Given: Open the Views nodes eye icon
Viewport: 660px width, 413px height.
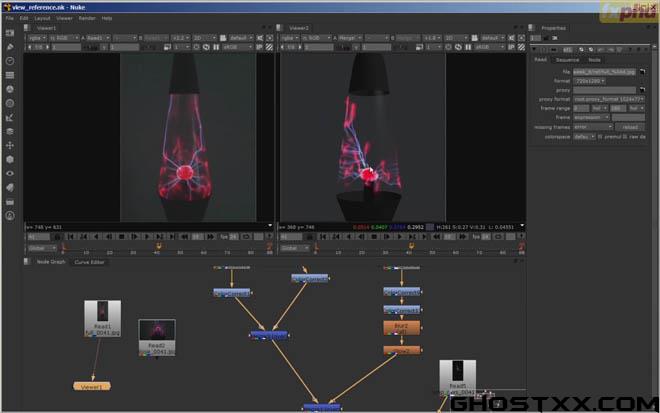Looking at the screenshot, I should tap(10, 173).
